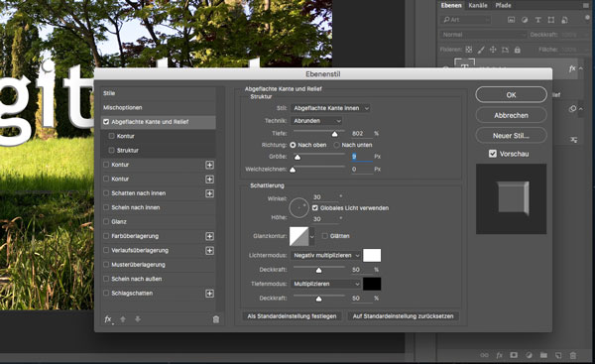Open the Glanzkontur picker arrow

(312, 236)
